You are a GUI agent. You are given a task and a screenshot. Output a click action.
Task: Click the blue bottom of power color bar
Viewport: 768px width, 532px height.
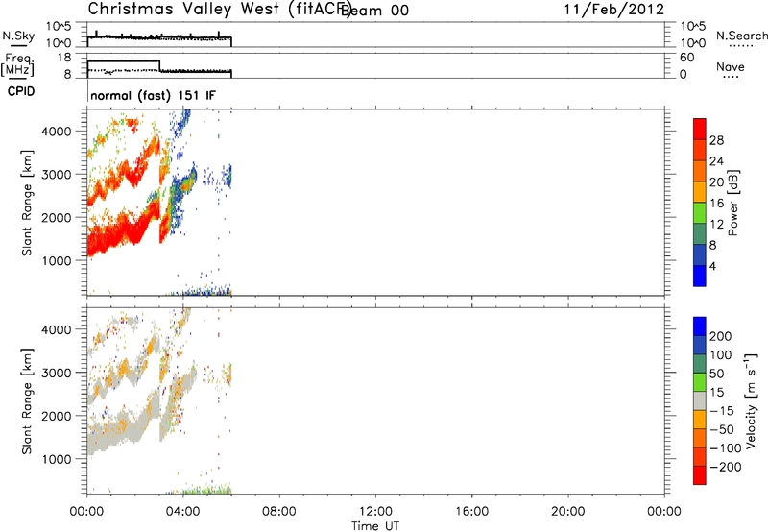[700, 276]
